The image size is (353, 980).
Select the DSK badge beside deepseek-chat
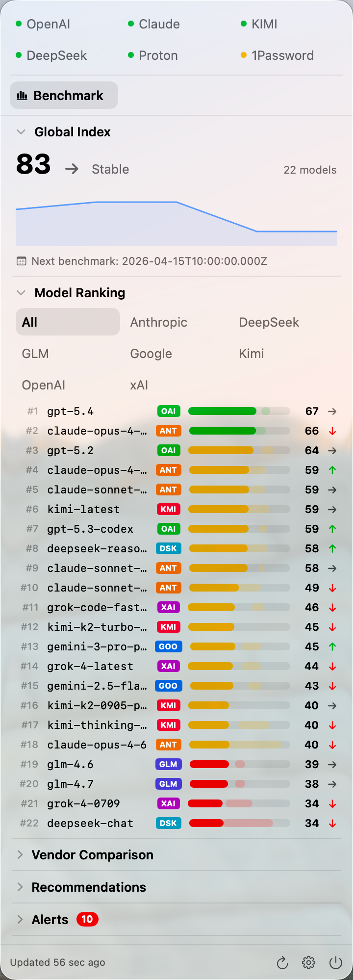pyautogui.click(x=168, y=823)
